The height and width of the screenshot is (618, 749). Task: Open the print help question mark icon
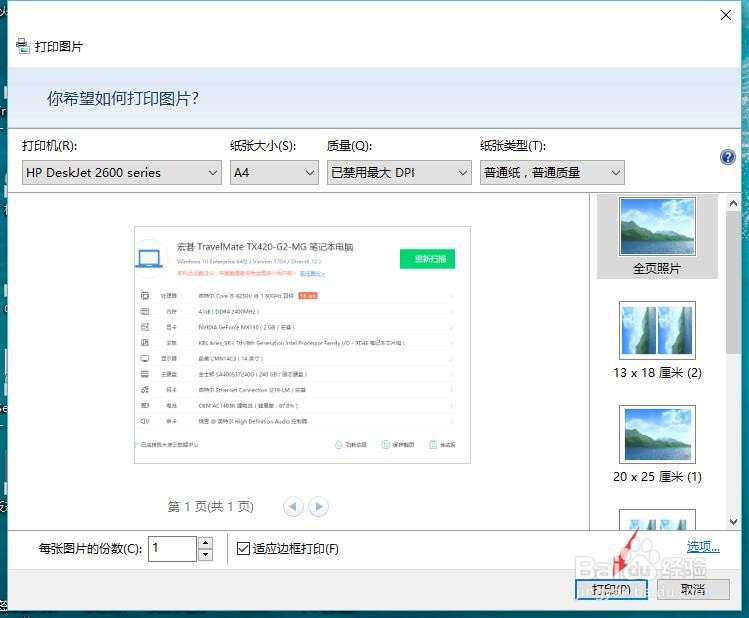click(728, 157)
